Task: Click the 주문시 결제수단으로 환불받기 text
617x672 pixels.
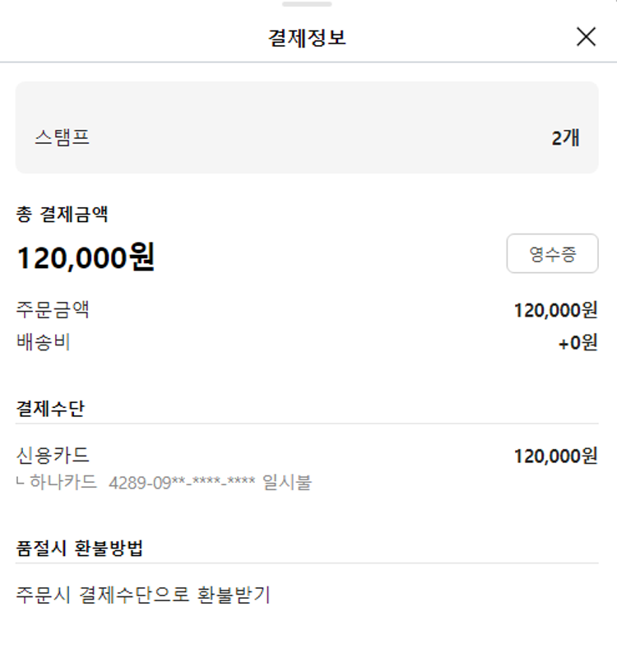Action: 143,595
